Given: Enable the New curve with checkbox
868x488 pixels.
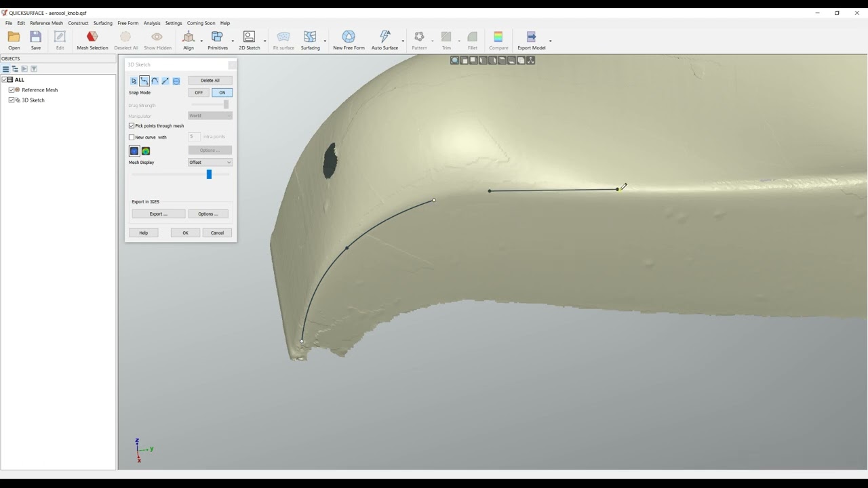Looking at the screenshot, I should [x=132, y=137].
